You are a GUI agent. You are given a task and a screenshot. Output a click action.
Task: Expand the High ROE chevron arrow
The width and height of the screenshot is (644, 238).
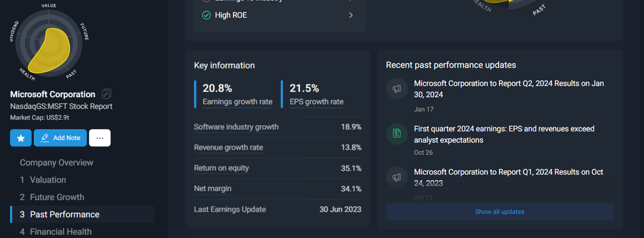(351, 15)
